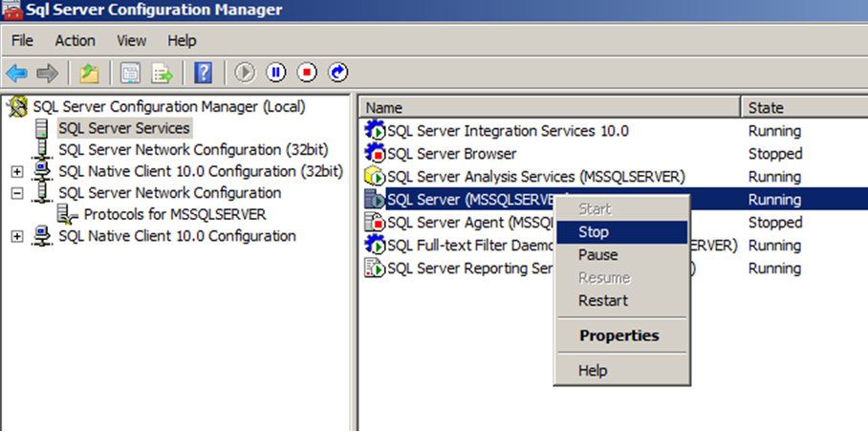The image size is (868, 432).
Task: Select SQL Server Services in the tree
Action: (124, 128)
